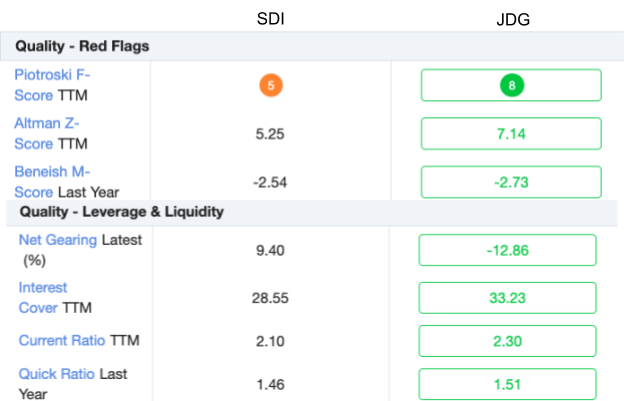Select the JDG column header
This screenshot has height=401, width=624.
pos(513,19)
